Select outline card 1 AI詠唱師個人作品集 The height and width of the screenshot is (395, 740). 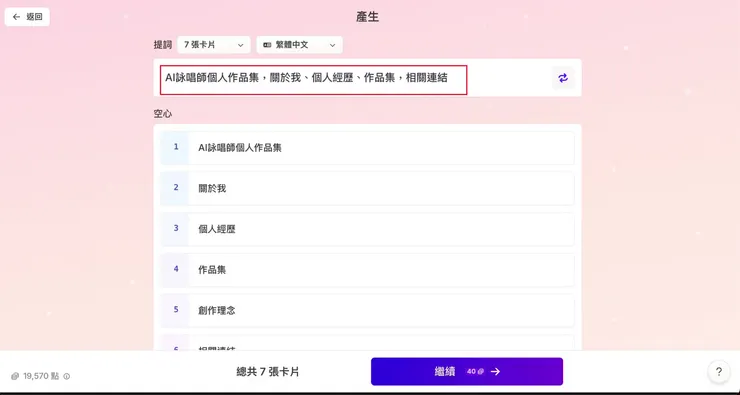pos(367,148)
